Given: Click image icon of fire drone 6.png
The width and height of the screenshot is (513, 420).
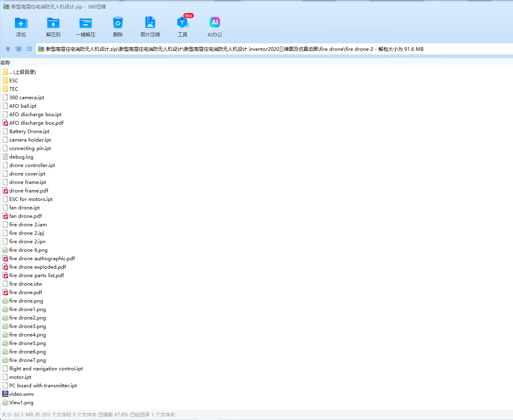Looking at the screenshot, I should [x=5, y=250].
